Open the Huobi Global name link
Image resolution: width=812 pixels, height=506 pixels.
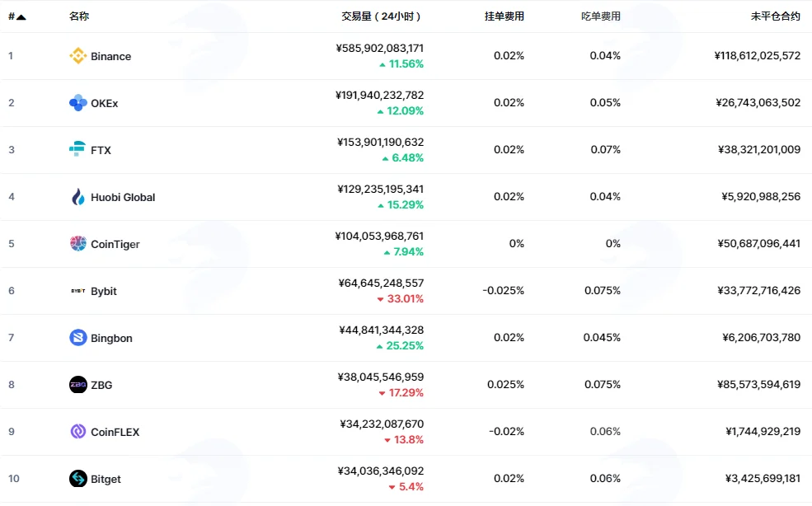pyautogui.click(x=123, y=197)
